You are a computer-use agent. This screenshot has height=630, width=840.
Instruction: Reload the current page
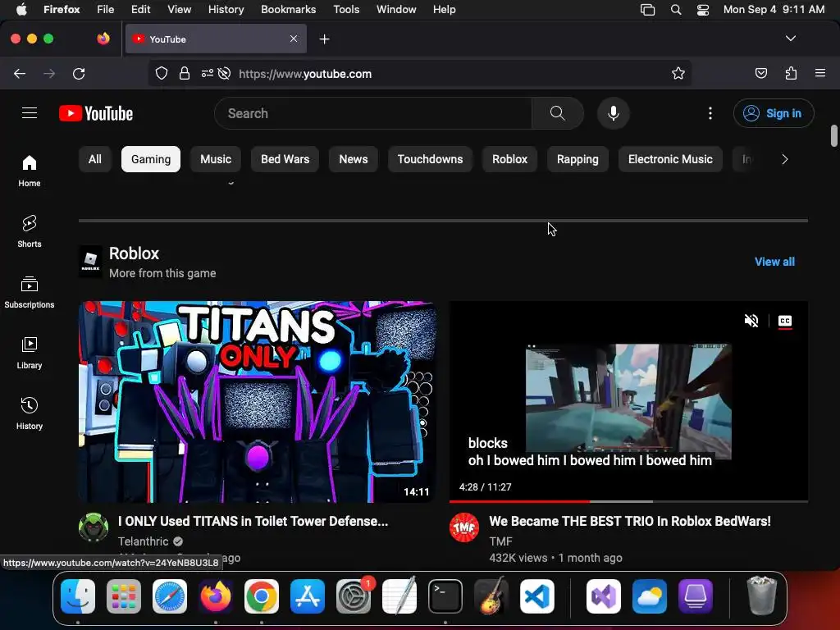[79, 73]
